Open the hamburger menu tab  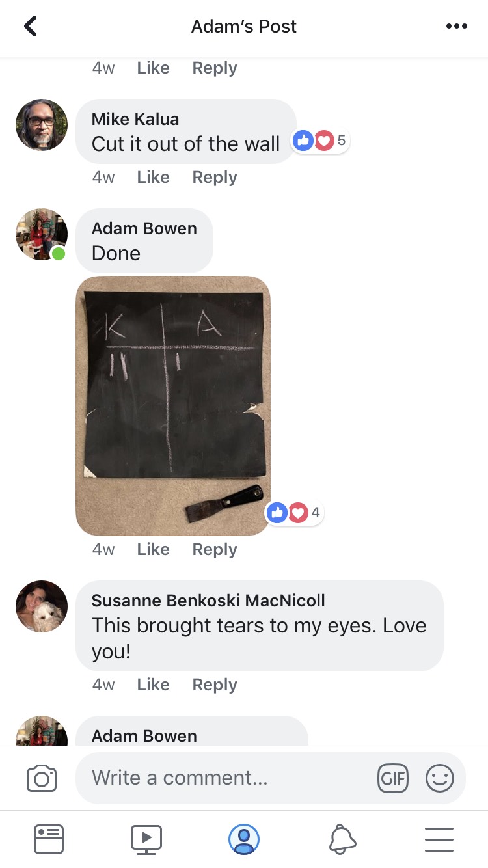click(439, 839)
